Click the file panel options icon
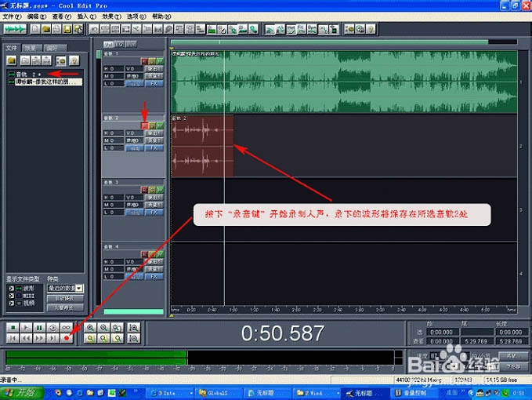This screenshot has height=400, width=532. tap(61, 60)
